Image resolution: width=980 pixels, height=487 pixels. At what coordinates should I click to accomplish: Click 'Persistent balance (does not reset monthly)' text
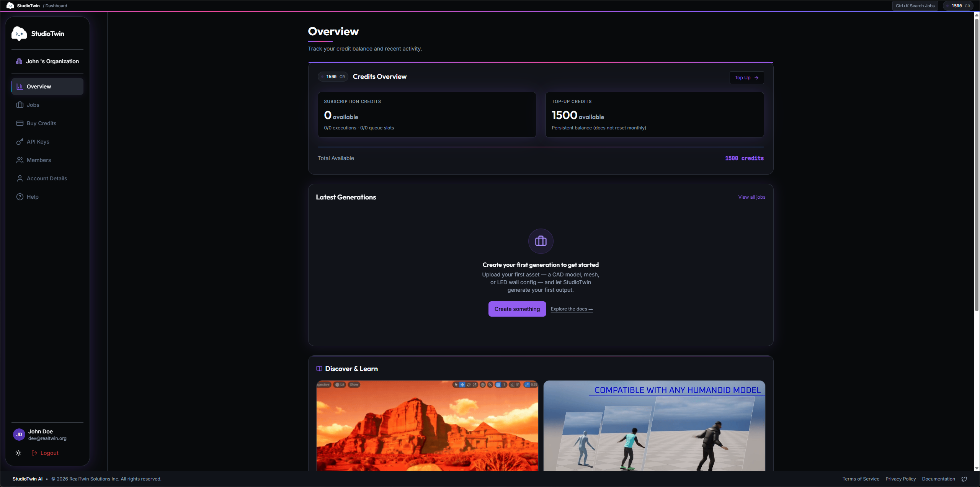coord(599,128)
